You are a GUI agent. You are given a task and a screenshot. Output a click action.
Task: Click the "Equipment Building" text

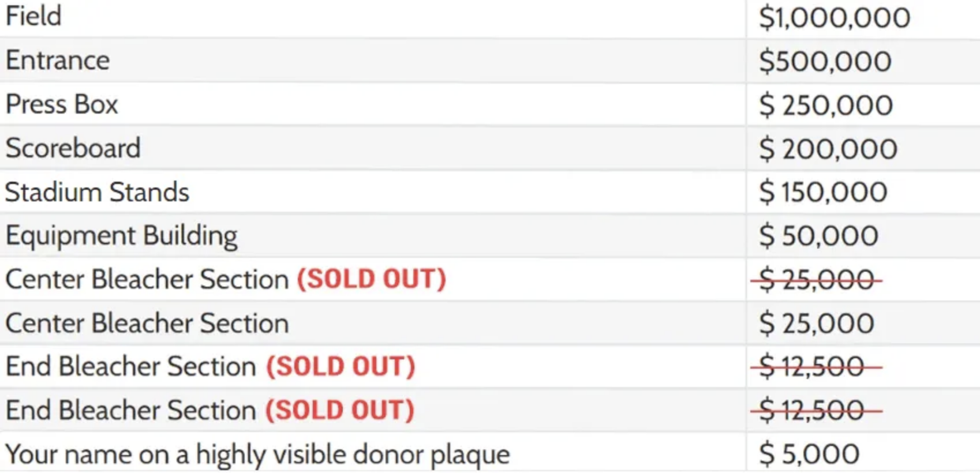(121, 236)
